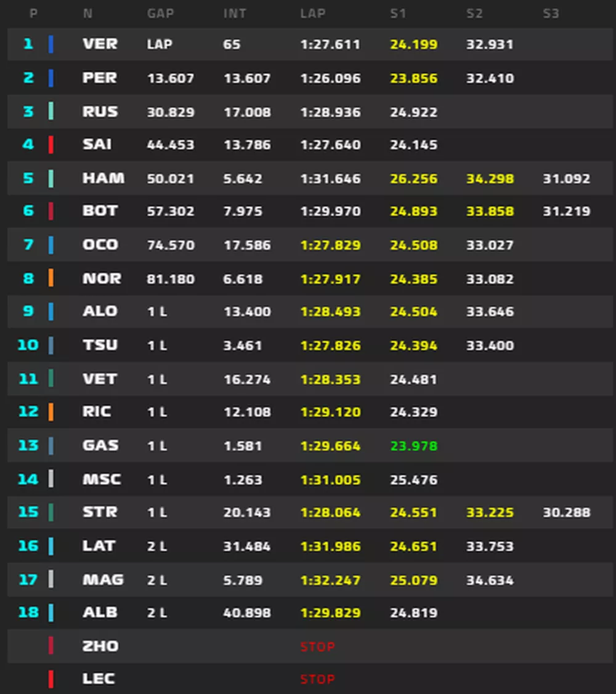The image size is (616, 694).
Task: Click Gasly's green 23.978 sector time
Action: coord(413,446)
